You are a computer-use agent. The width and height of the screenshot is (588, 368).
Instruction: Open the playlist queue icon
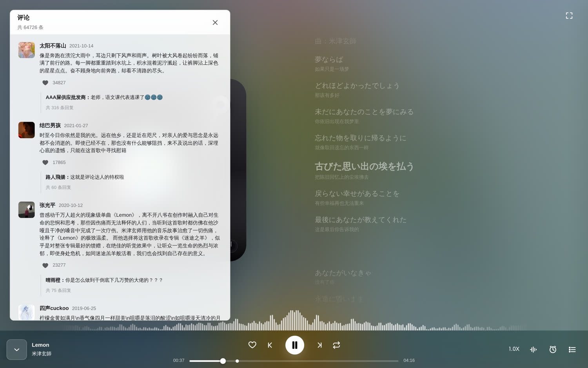tap(572, 349)
